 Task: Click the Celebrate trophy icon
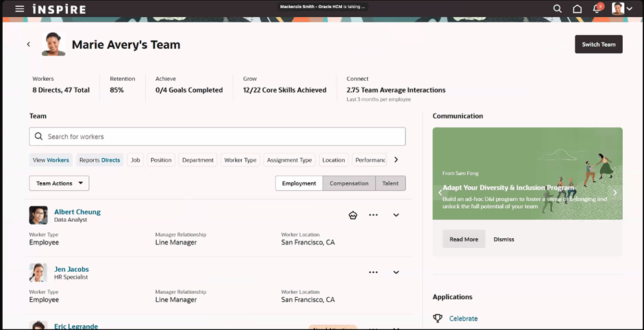click(x=438, y=318)
